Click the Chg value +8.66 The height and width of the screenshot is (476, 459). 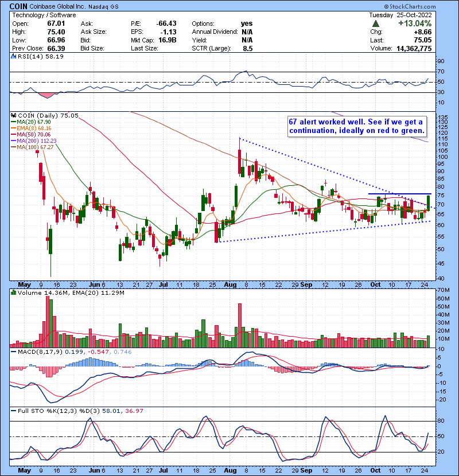coord(422,32)
